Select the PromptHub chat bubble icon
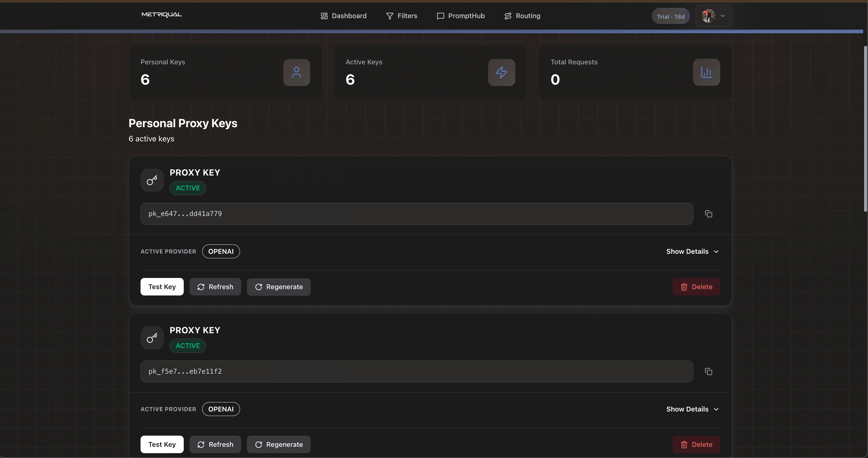The height and width of the screenshot is (458, 868). (x=440, y=15)
